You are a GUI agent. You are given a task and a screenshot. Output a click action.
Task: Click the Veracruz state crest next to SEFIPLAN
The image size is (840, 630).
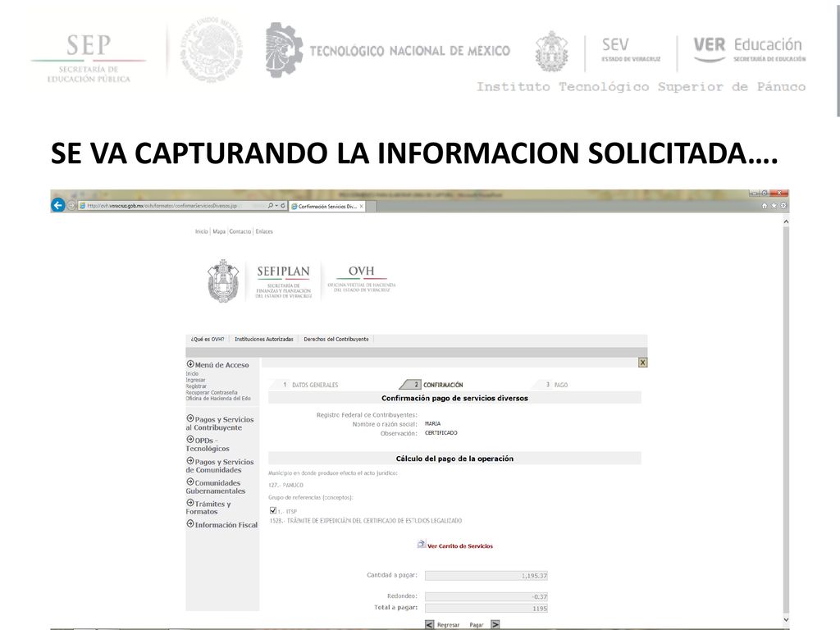223,281
